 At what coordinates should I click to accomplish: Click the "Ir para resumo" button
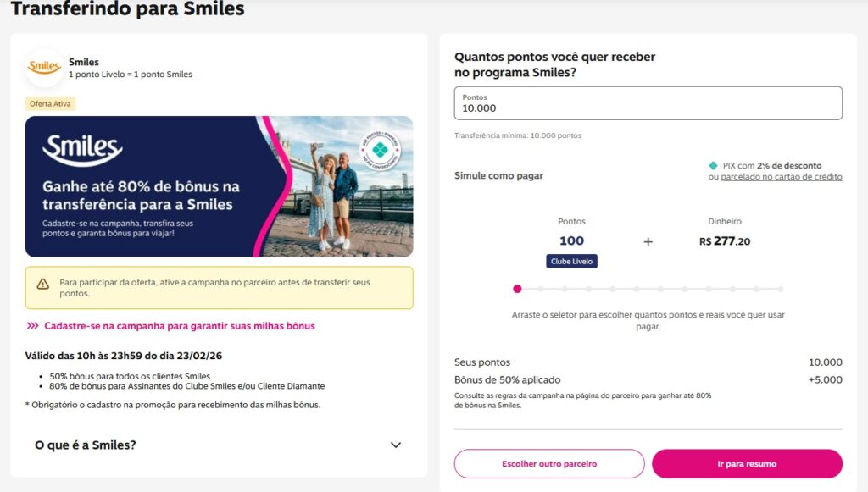click(747, 464)
